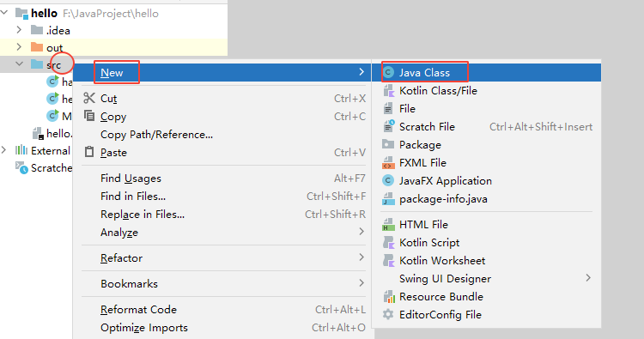Open the Refactor submenu arrow

coord(361,257)
